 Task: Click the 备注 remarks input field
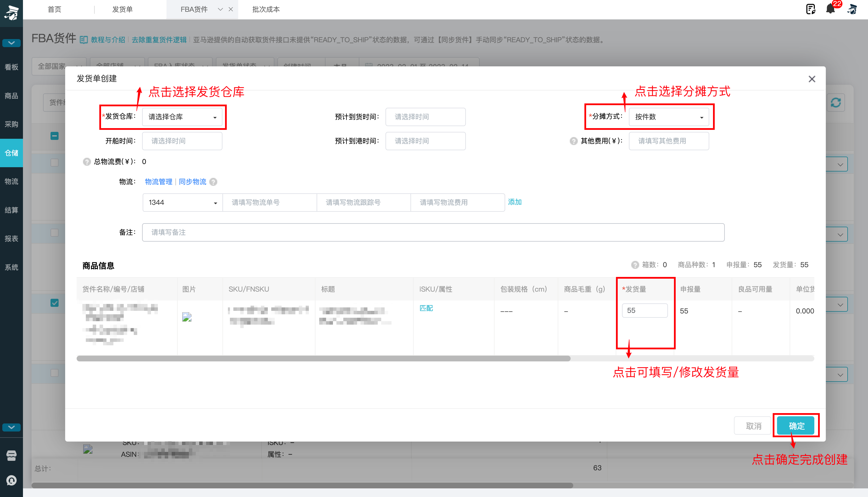pos(433,232)
